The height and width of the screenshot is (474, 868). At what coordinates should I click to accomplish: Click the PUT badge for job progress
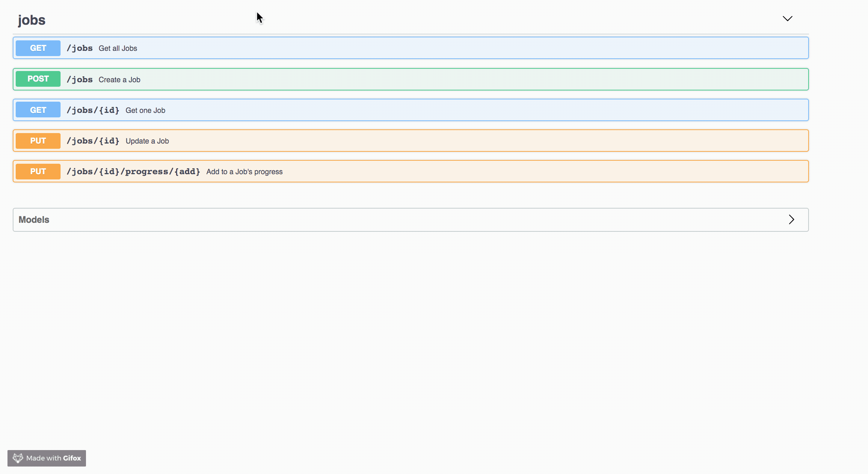click(38, 172)
